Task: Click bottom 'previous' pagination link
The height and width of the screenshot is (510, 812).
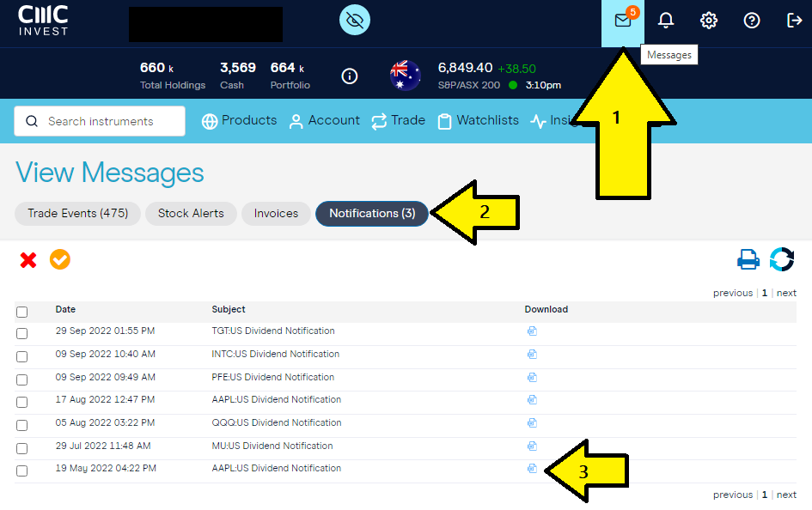Action: tap(733, 495)
